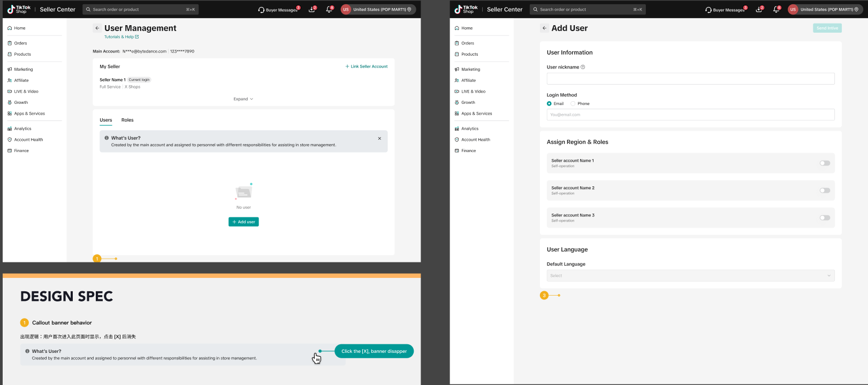868x385 pixels.
Task: Click into the User nickname input field
Action: coord(690,79)
